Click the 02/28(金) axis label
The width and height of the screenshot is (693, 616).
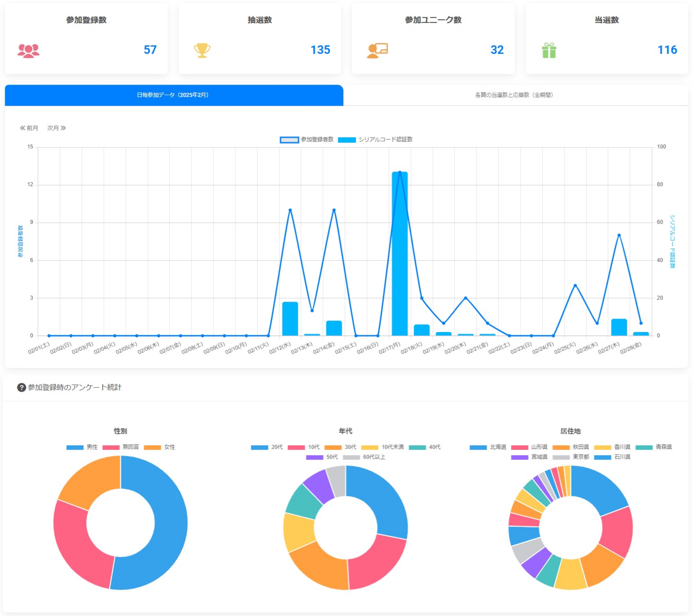tap(631, 348)
